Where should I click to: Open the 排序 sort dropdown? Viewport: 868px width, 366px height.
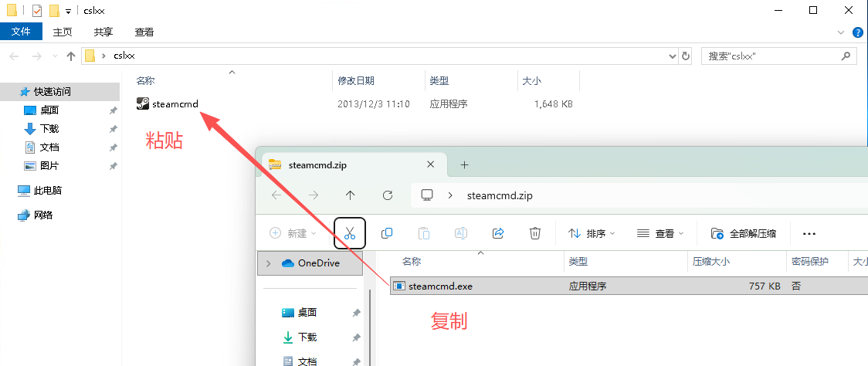tap(592, 233)
